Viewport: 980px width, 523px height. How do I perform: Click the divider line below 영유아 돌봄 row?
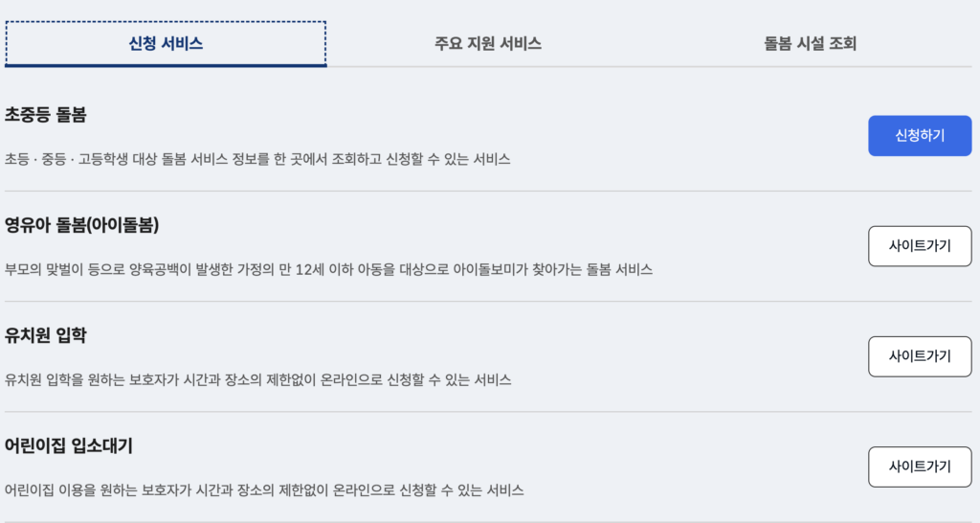(489, 302)
